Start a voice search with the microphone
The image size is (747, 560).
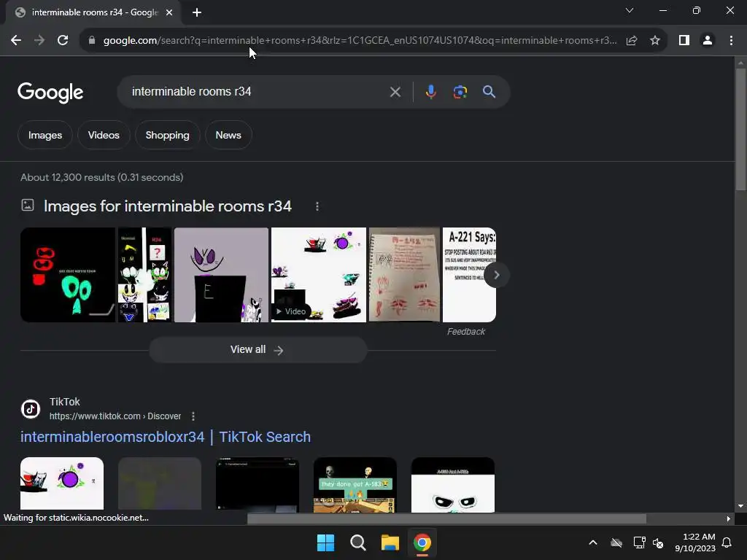click(x=430, y=92)
